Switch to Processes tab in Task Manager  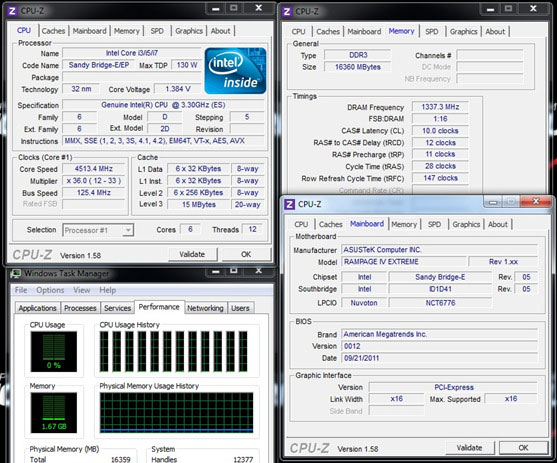point(80,308)
